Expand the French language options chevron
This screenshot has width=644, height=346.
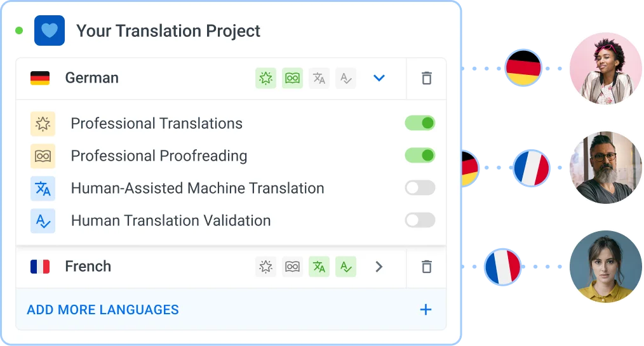[379, 267]
